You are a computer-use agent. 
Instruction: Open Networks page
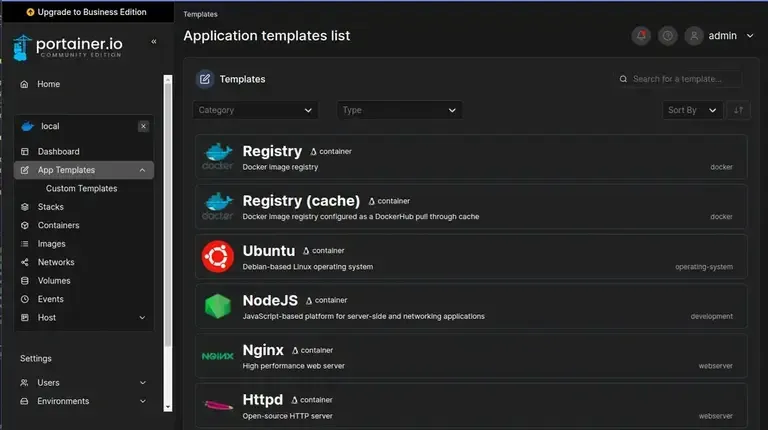pos(56,263)
